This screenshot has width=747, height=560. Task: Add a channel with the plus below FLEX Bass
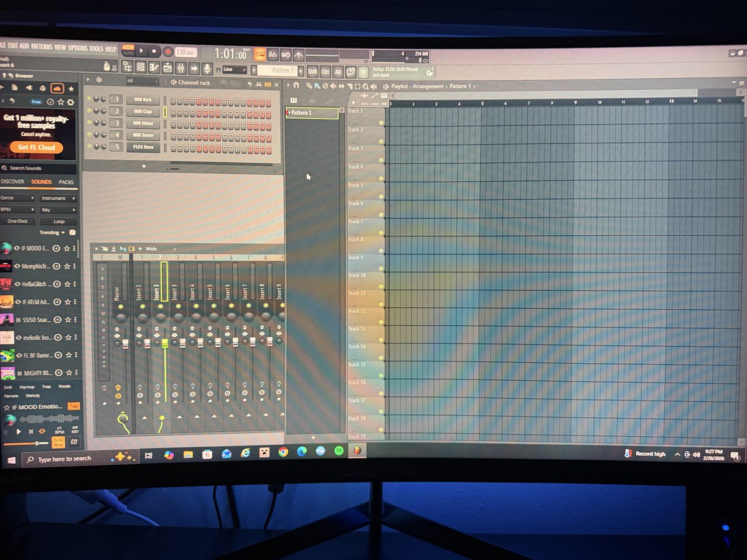(144, 166)
